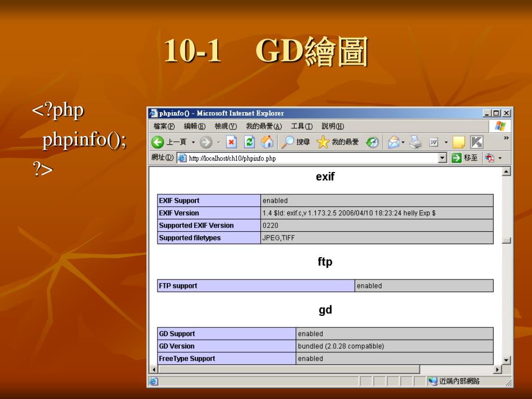Refresh the page with green arrows icon

coord(249,142)
